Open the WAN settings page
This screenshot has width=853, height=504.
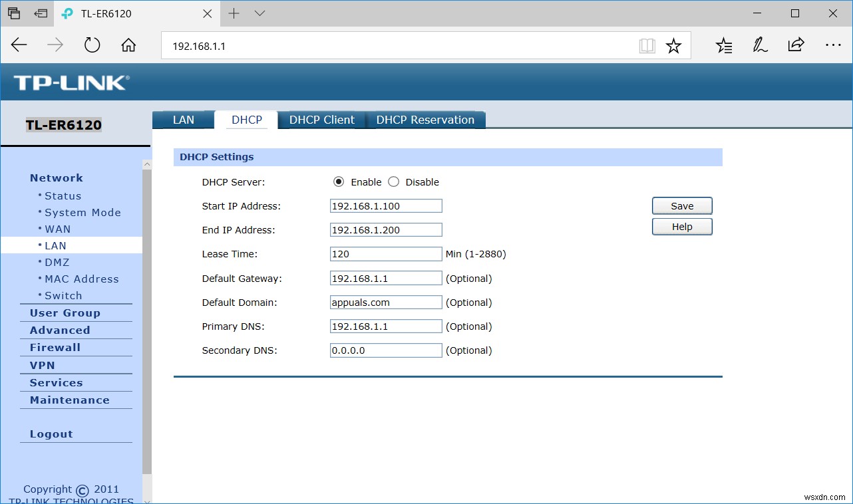pos(57,229)
